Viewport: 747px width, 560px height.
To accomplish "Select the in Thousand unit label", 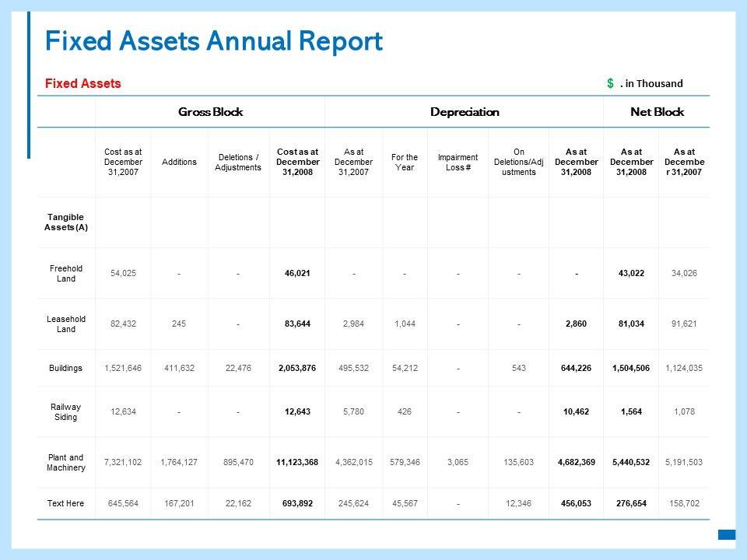I will coord(654,83).
